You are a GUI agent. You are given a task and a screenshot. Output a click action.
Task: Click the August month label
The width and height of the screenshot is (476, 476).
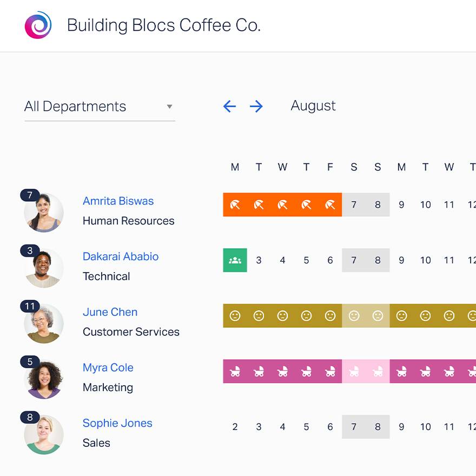pyautogui.click(x=313, y=105)
